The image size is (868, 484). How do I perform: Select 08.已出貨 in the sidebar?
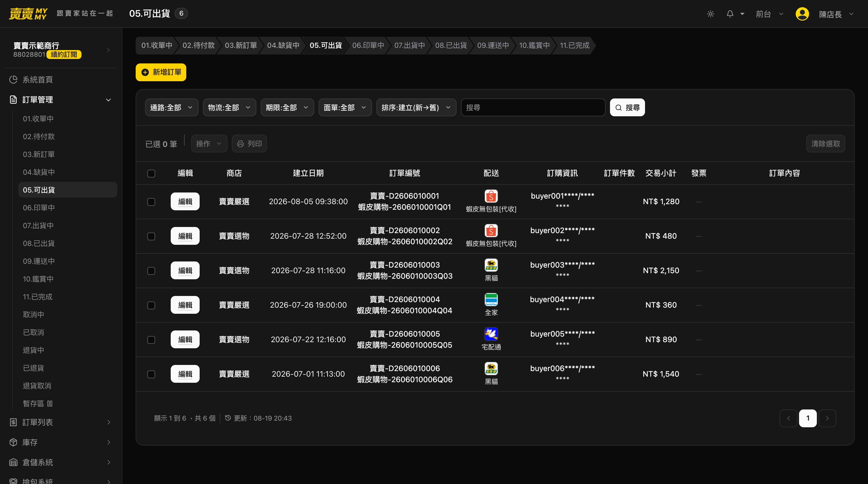click(x=68, y=243)
